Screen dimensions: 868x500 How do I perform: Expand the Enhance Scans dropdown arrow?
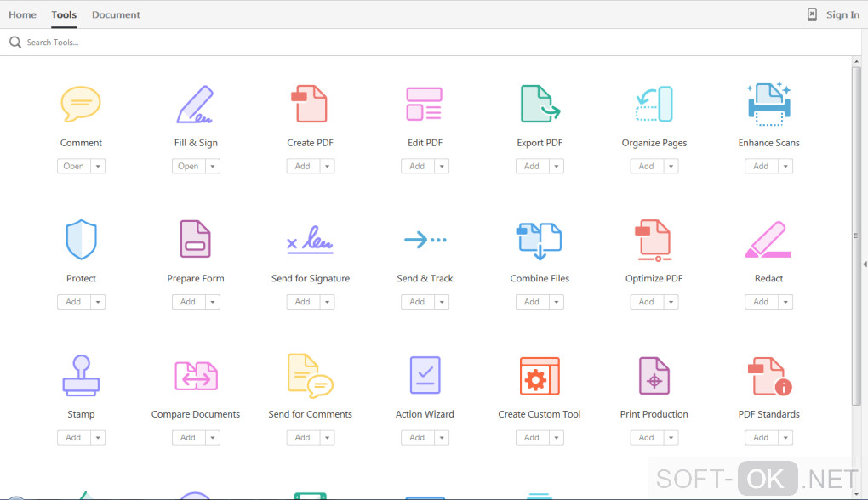[x=785, y=166]
